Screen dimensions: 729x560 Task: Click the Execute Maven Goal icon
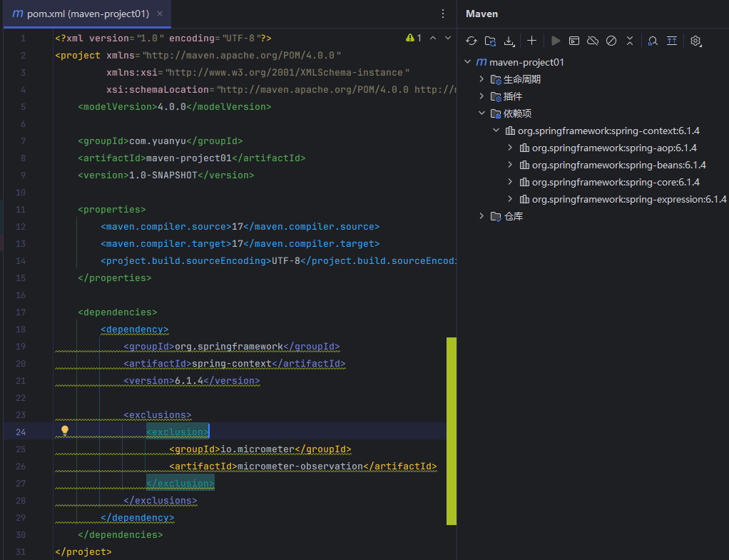click(x=574, y=41)
